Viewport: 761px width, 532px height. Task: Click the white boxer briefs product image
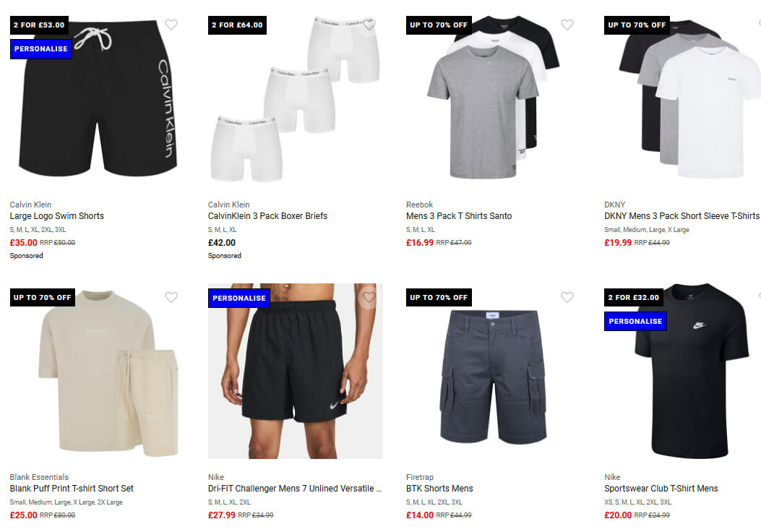295,99
